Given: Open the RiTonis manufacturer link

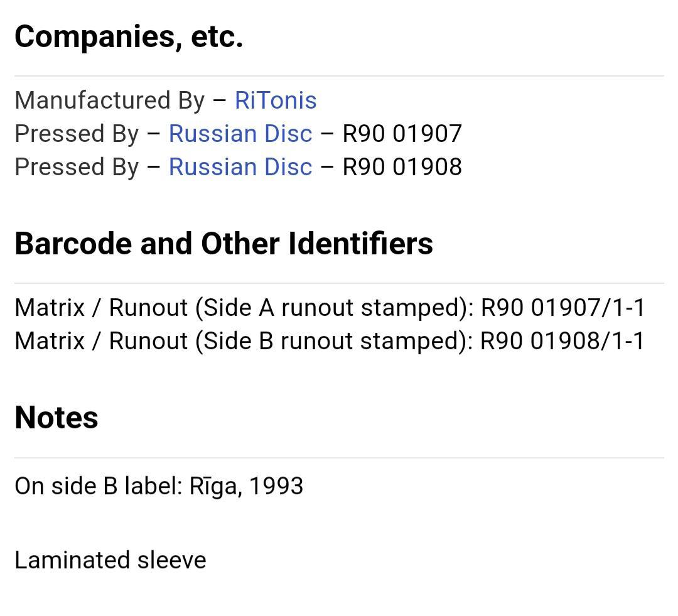Looking at the screenshot, I should point(276,100).
